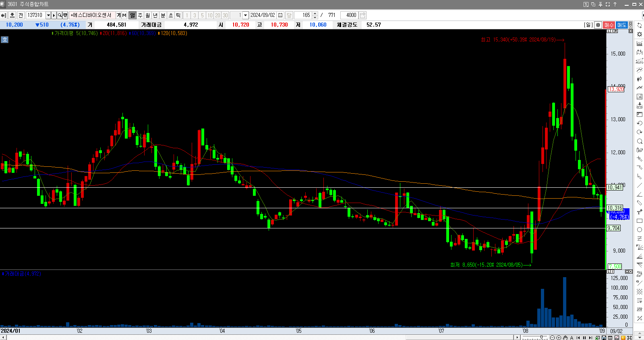Click the refresh icon in the right sidebar

coord(640,25)
